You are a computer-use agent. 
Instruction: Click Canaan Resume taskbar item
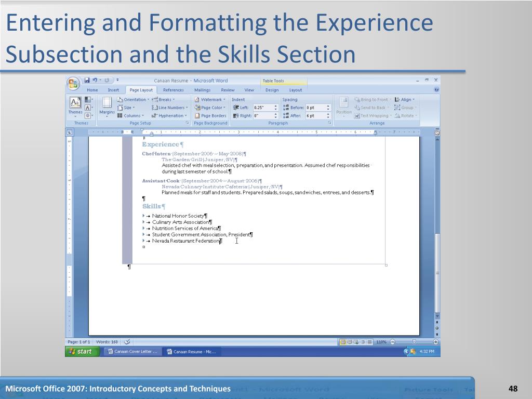click(x=192, y=352)
